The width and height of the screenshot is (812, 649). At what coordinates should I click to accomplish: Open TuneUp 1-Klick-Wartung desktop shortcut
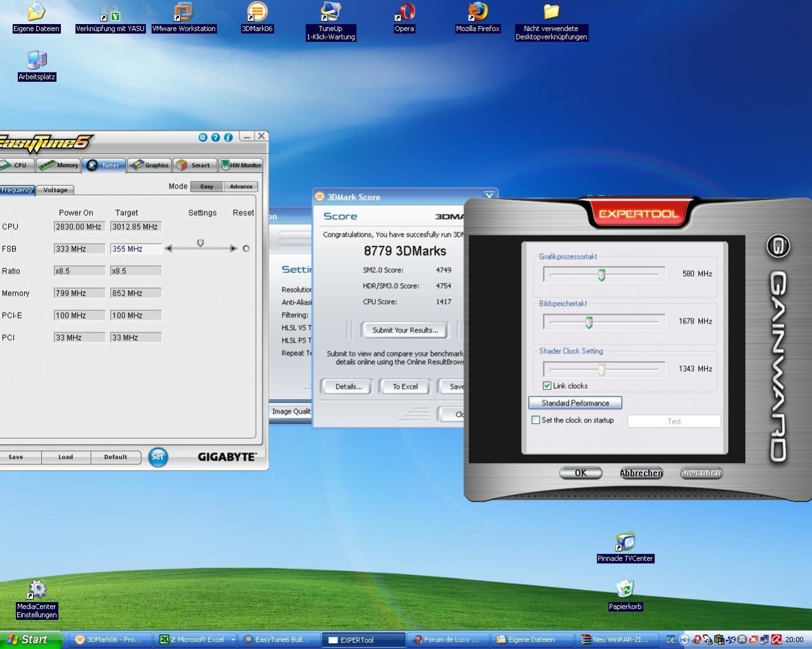[330, 21]
